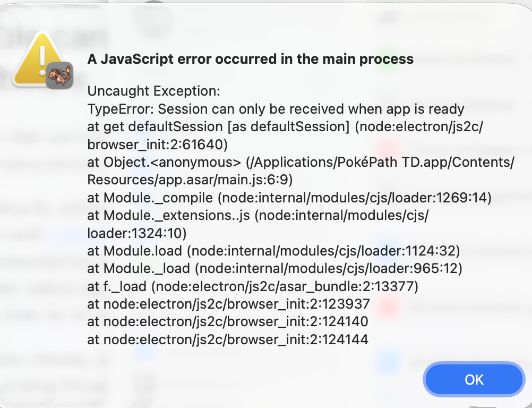Click the 'at Module._compile' trace line
532x408 pixels.
click(x=289, y=198)
